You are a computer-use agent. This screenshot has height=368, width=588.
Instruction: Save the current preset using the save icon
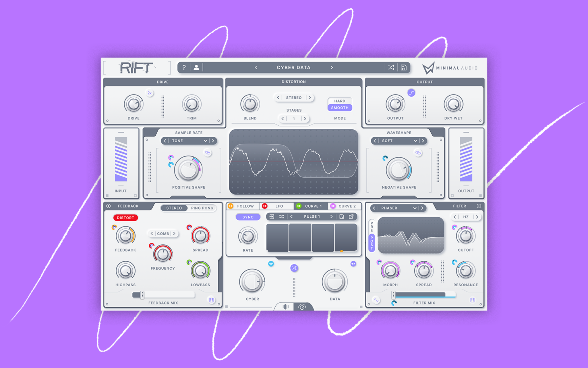(404, 68)
